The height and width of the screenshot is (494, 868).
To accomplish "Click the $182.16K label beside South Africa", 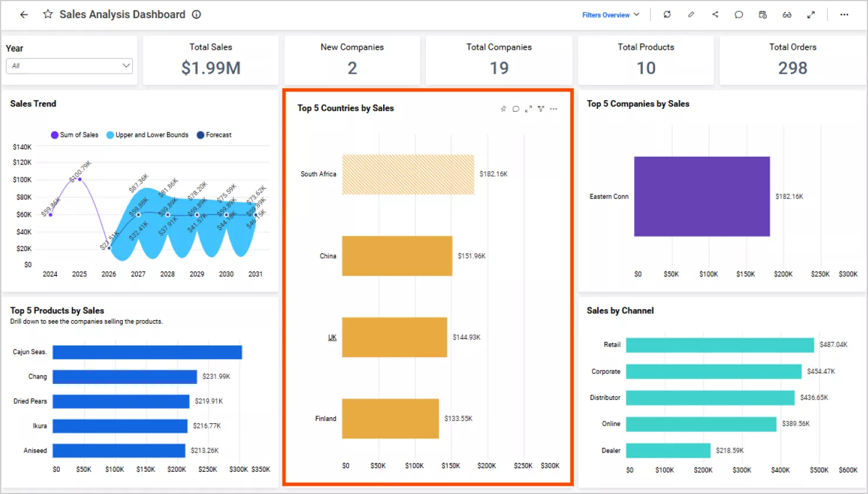I will [x=494, y=174].
